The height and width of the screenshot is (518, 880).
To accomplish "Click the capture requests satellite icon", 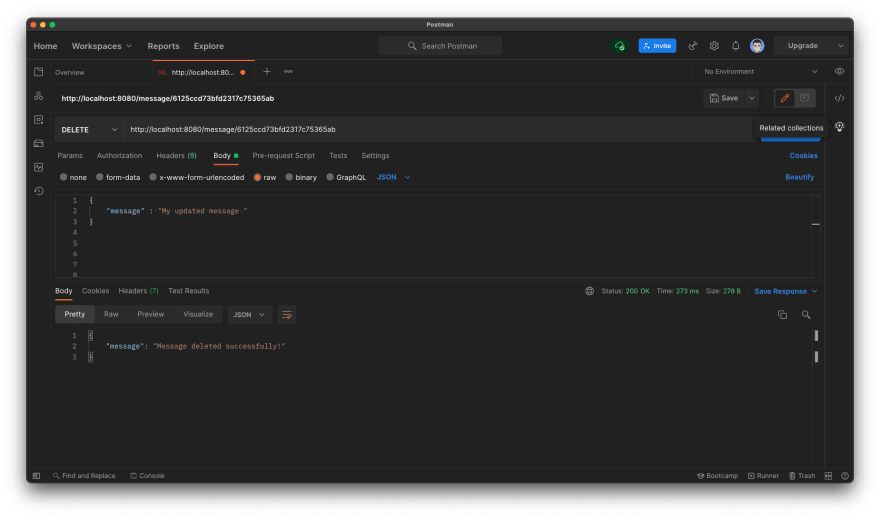I will coord(693,46).
